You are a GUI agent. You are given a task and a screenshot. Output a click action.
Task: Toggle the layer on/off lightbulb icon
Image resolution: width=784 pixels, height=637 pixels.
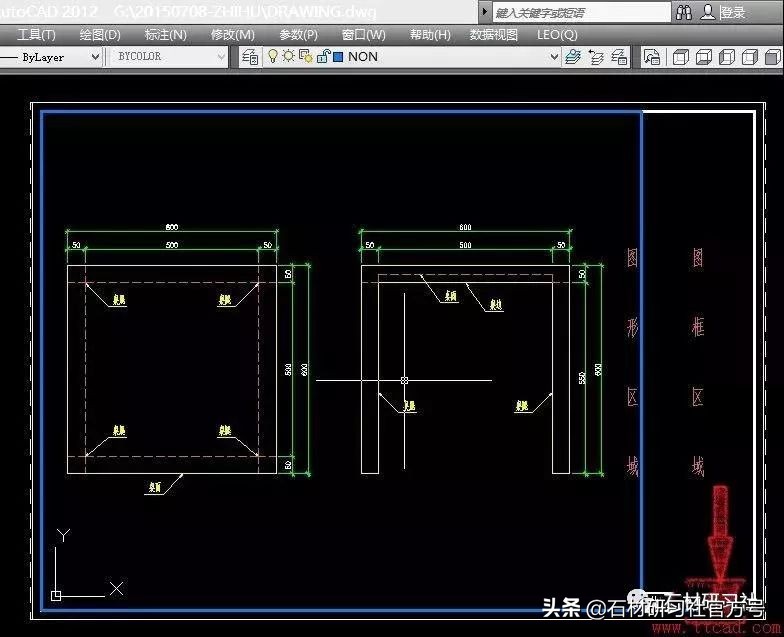click(x=272, y=57)
